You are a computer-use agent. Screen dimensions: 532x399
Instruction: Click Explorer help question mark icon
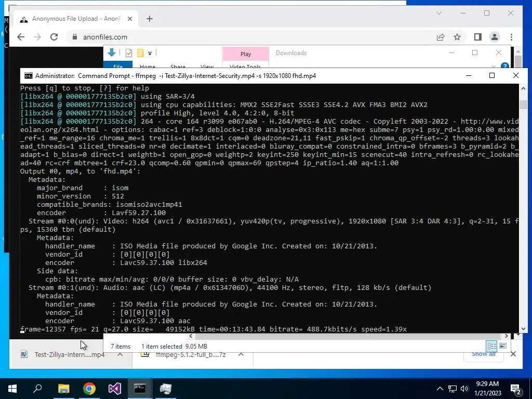coord(505,66)
